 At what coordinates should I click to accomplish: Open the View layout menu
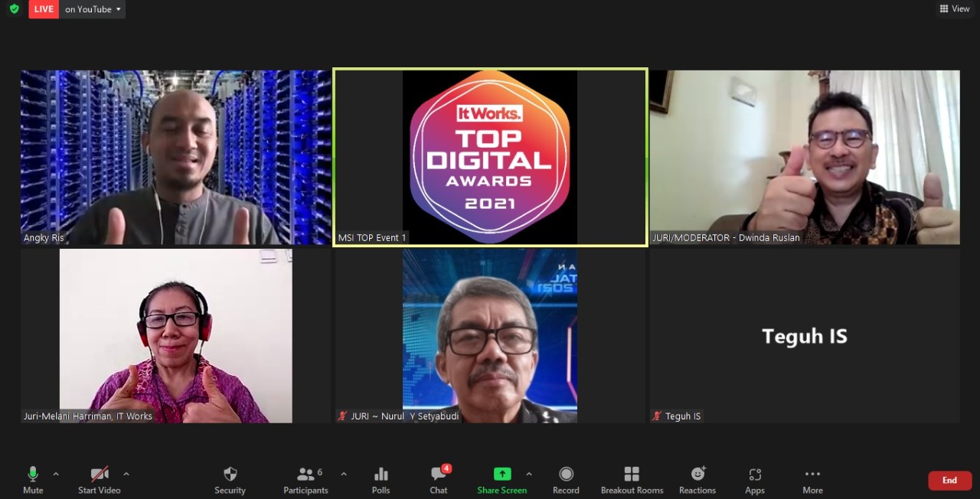coord(955,9)
